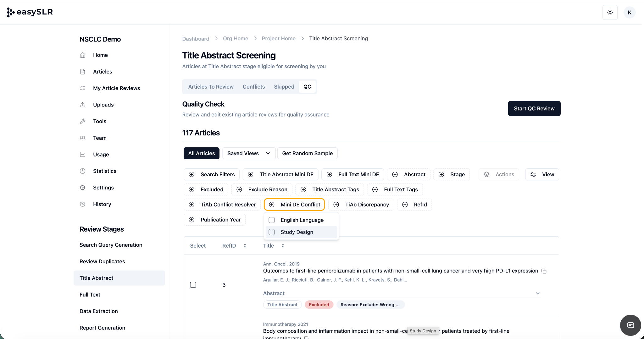Switch to the Conflicts tab
644x339 pixels.
pos(253,87)
